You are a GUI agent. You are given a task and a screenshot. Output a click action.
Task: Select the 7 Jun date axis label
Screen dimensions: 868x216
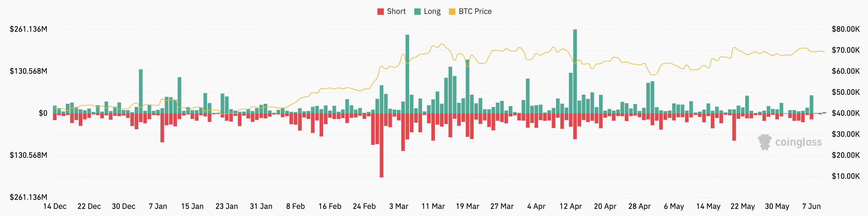click(x=812, y=206)
